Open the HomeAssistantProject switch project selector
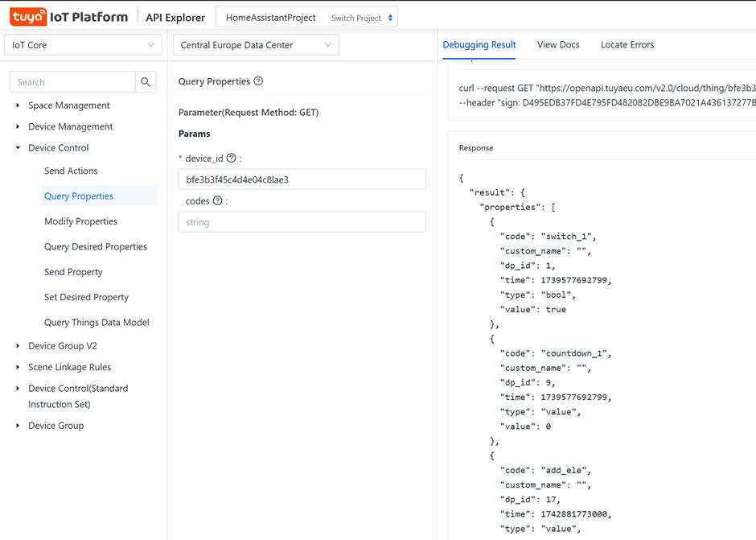Viewport: 756px width, 540px height. pyautogui.click(x=306, y=18)
